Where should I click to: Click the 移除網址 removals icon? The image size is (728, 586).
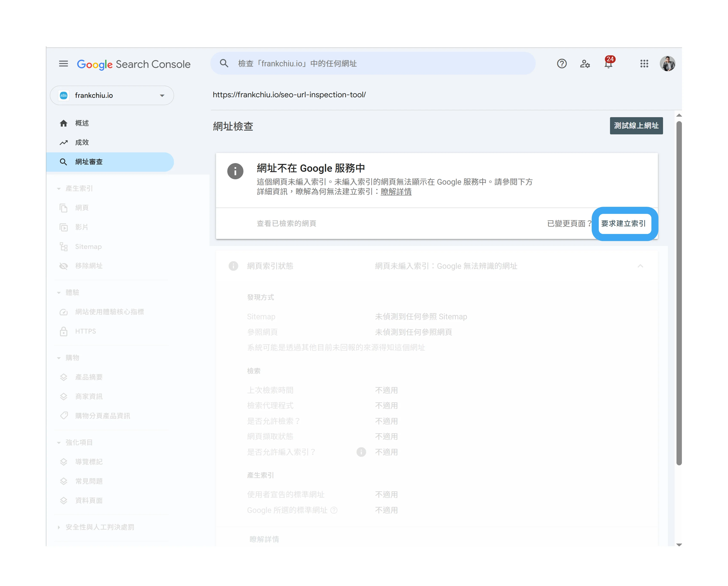point(64,266)
